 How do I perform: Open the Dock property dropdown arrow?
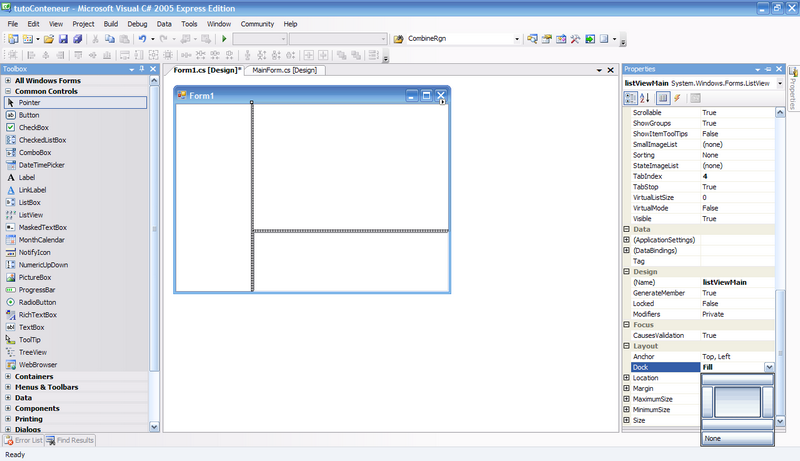tap(769, 367)
